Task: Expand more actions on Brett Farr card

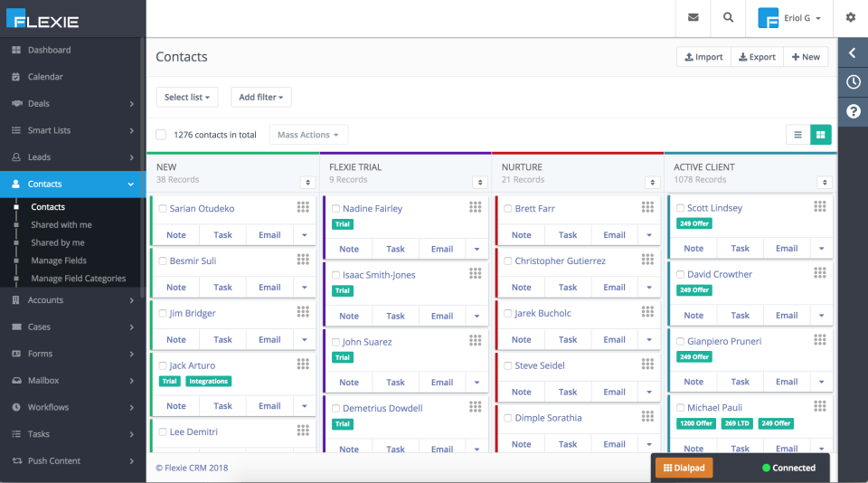Action: [649, 235]
